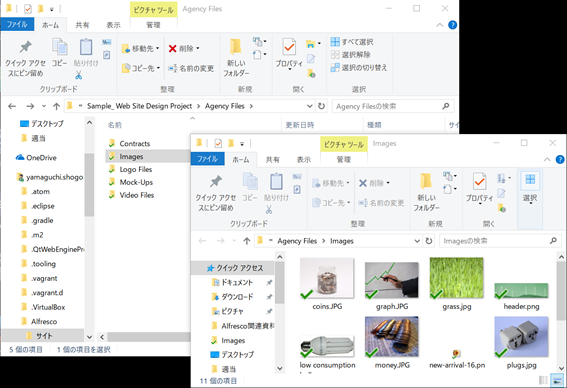This screenshot has height=388, width=567.
Task: Open Properties in Images window ribbon
Action: point(479,188)
